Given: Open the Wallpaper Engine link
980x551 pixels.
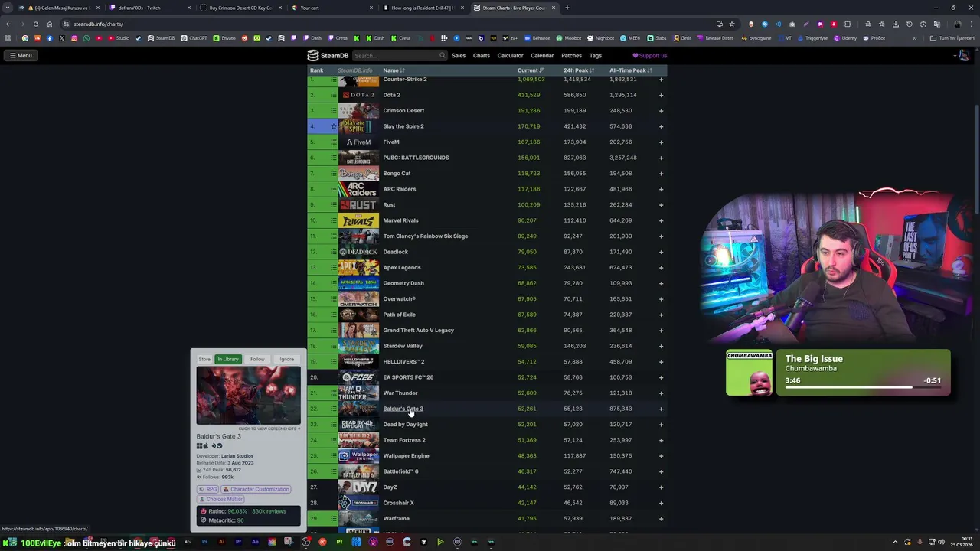Looking at the screenshot, I should tap(406, 455).
